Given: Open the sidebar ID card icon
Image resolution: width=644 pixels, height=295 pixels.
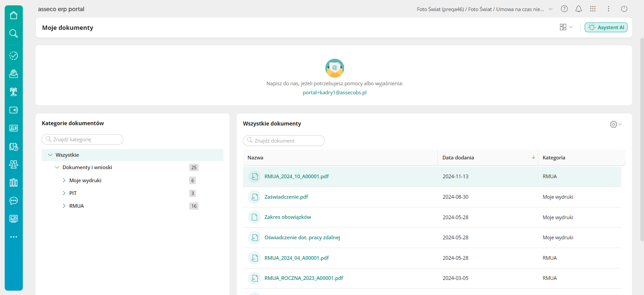Looking at the screenshot, I should coord(14,128).
